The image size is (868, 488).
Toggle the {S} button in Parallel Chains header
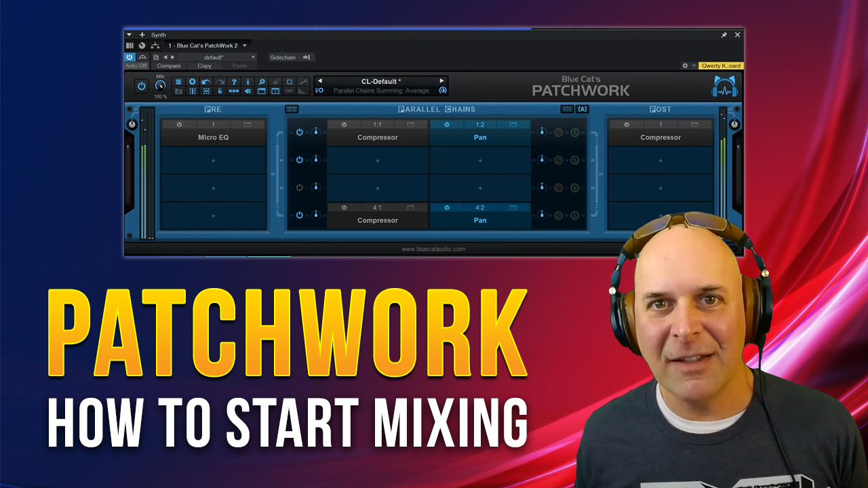pyautogui.click(x=568, y=109)
